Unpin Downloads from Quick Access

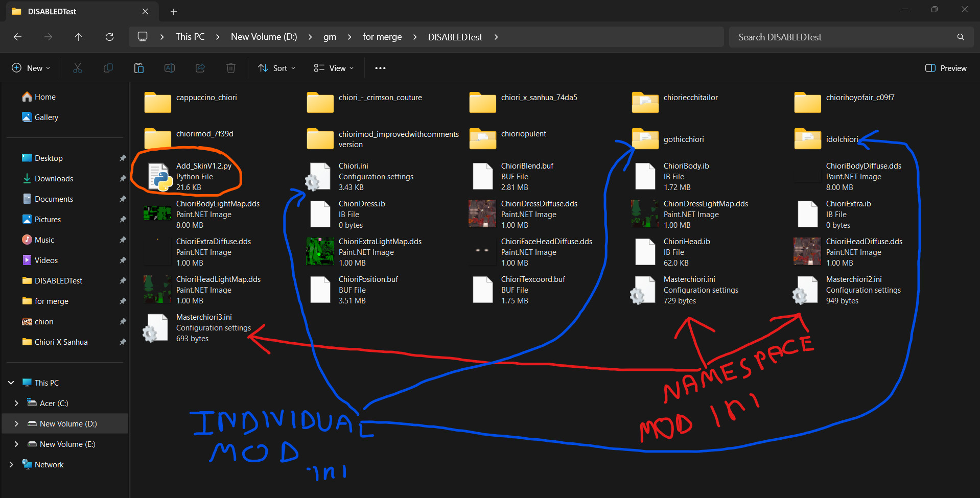123,178
